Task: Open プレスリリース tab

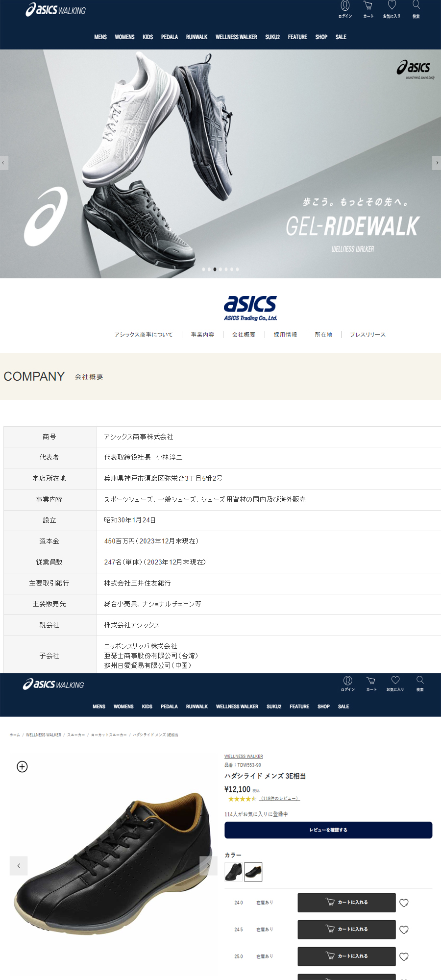Action: [367, 335]
